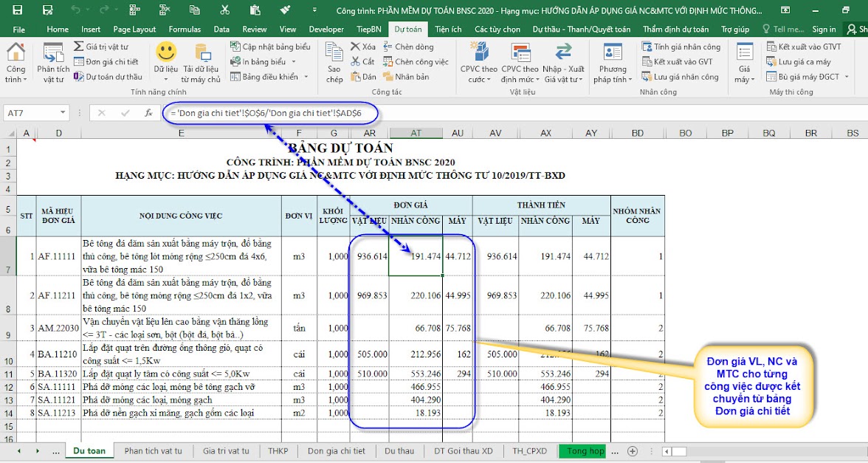This screenshot has width=868, height=463.
Task: Open the Name Box dropdown arrow
Action: click(63, 113)
